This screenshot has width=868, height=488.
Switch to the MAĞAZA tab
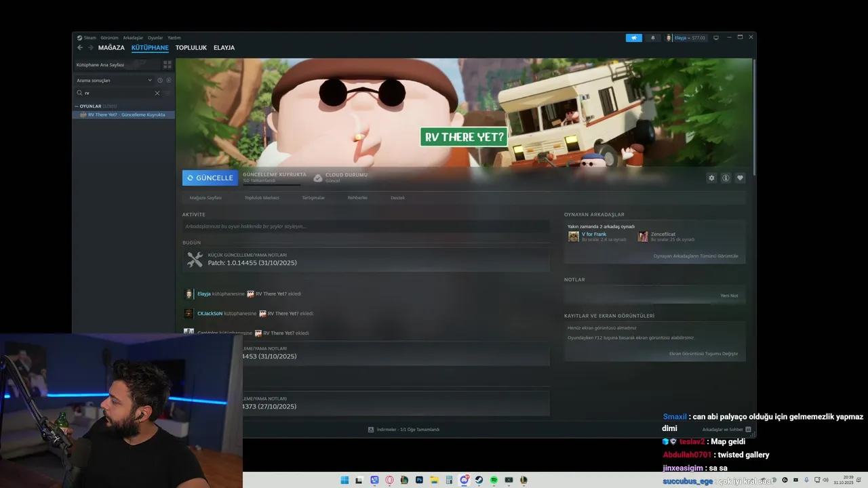pyautogui.click(x=111, y=47)
